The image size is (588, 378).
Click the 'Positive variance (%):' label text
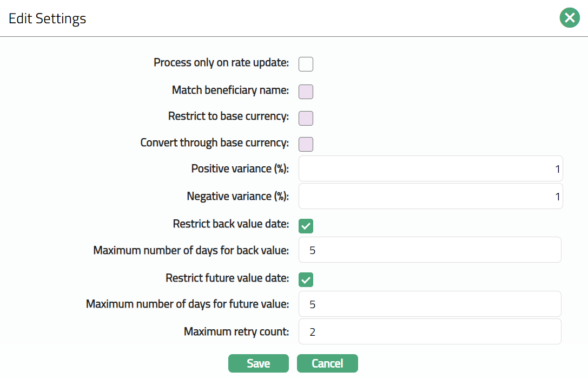tap(240, 169)
